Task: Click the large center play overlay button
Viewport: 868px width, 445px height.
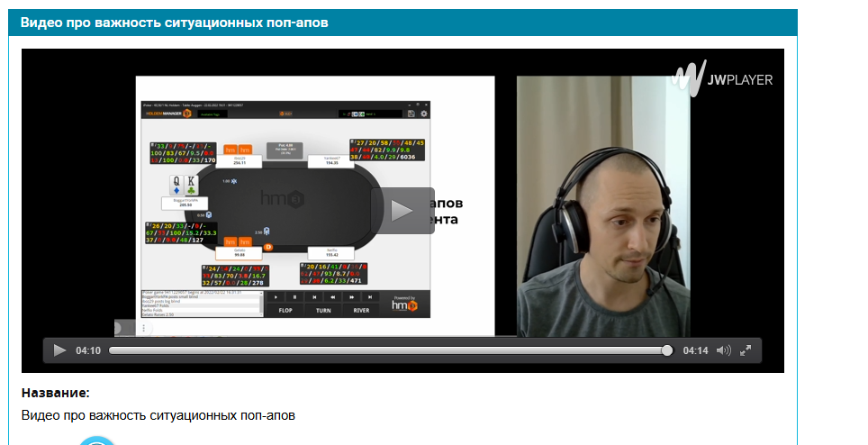Action: click(x=402, y=210)
